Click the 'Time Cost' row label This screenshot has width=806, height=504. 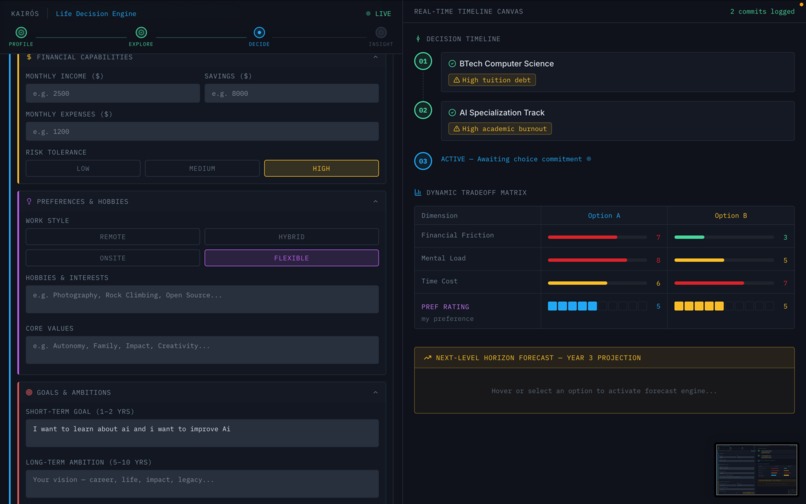click(x=439, y=281)
